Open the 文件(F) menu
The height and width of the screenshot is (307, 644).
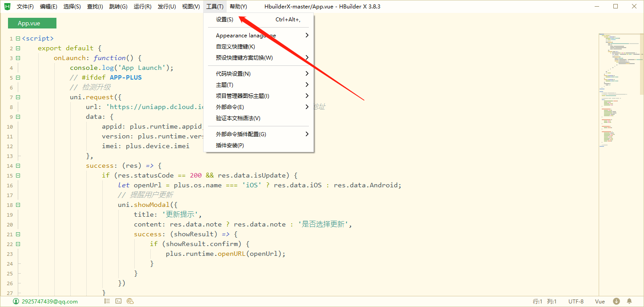(24, 6)
